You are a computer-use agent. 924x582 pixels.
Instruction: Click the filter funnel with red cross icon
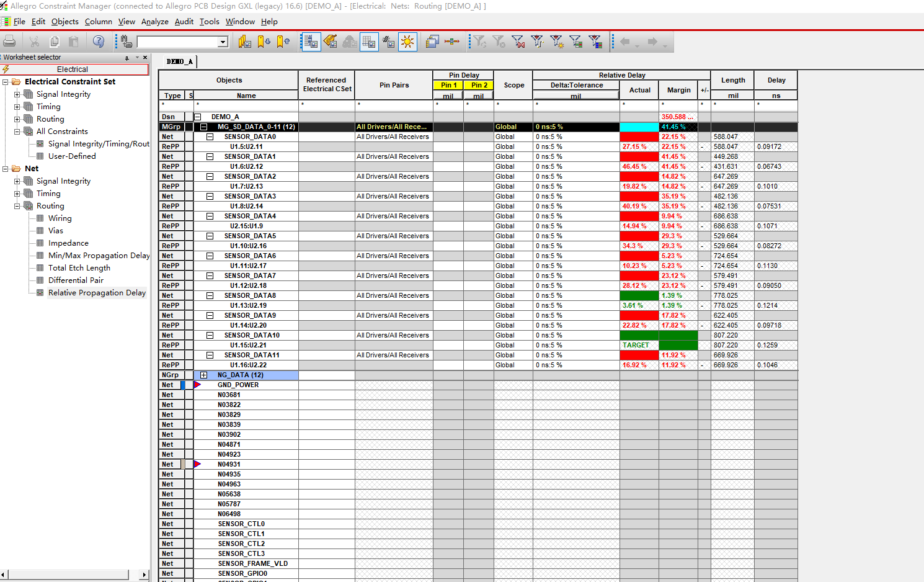(518, 42)
